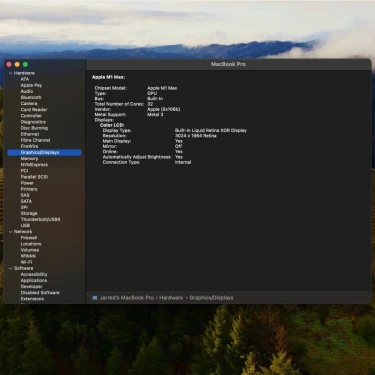Click the laptop icon in path bar

[x=95, y=298]
